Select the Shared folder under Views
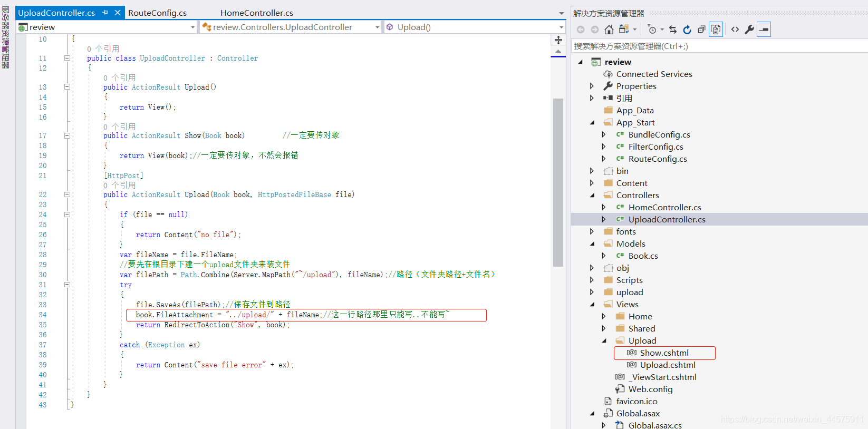The height and width of the screenshot is (429, 868). click(642, 329)
